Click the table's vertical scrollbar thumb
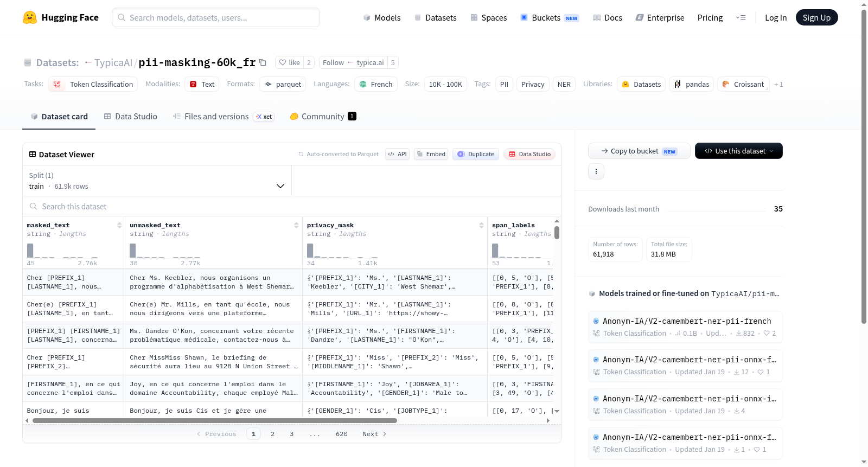The height and width of the screenshot is (467, 868). pyautogui.click(x=557, y=233)
